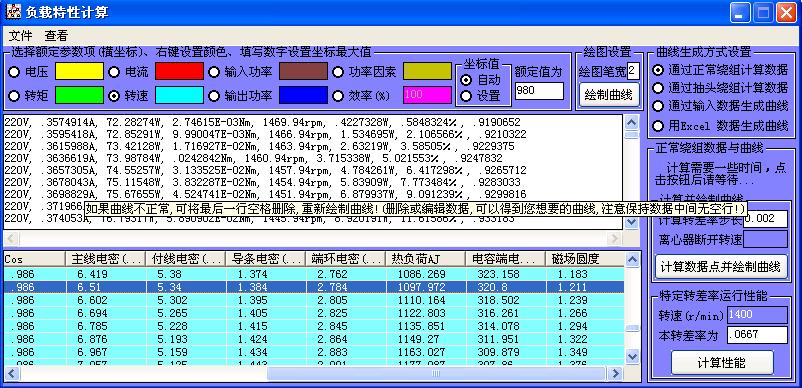This screenshot has height=388, width=802.
Task: Click the 计算数据点并绘制曲线 button
Action: click(722, 266)
